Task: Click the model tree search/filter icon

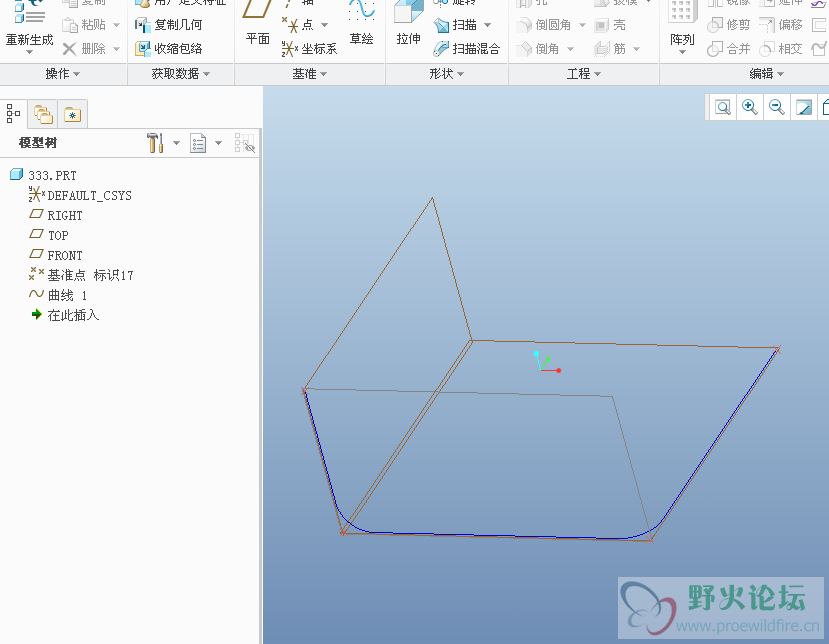Action: (245, 143)
